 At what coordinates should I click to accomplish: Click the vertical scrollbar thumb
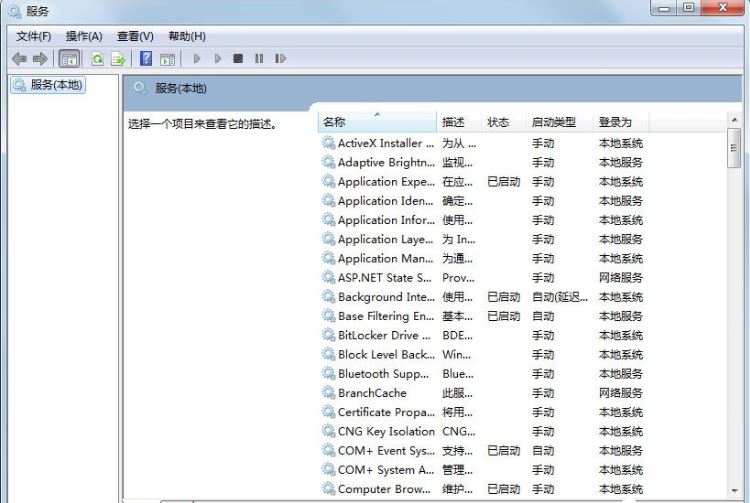pyautogui.click(x=734, y=148)
